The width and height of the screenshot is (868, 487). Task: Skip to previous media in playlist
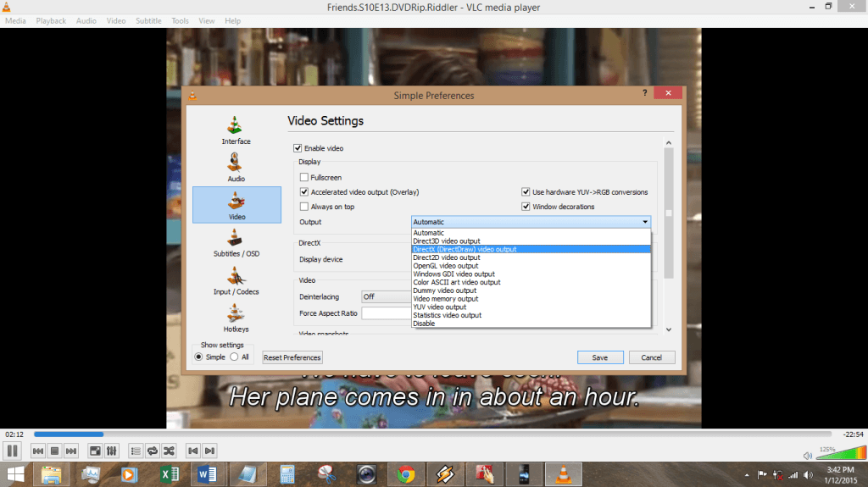(x=37, y=451)
